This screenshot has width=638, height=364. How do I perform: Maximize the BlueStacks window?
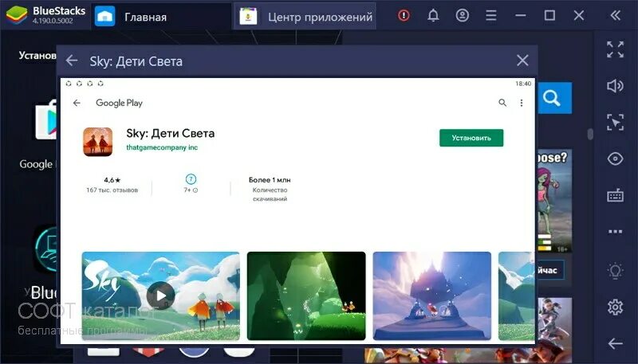(x=549, y=15)
